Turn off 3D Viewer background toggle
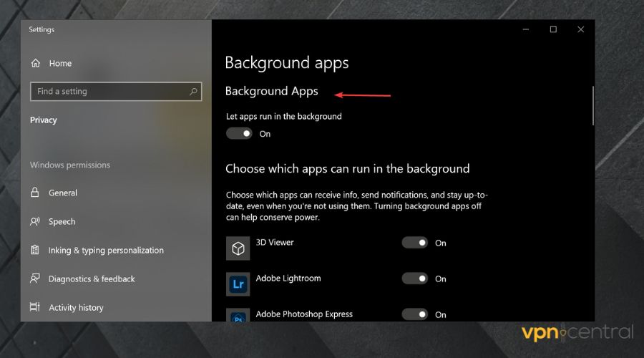 (415, 243)
